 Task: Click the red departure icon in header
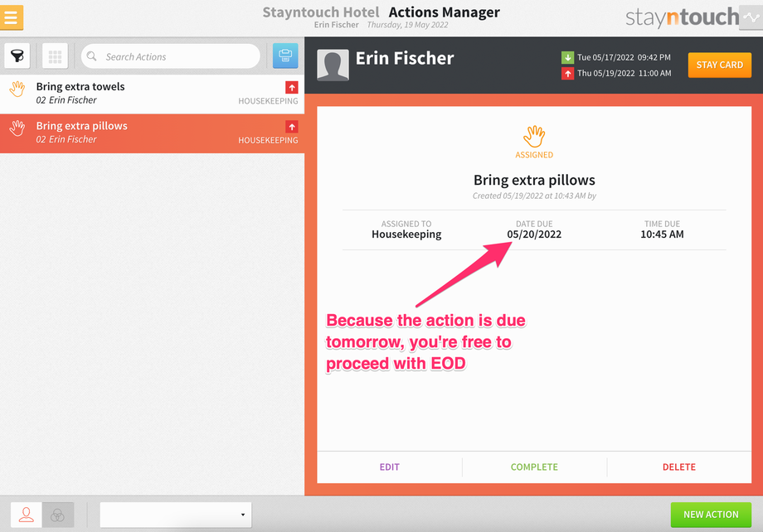point(567,74)
